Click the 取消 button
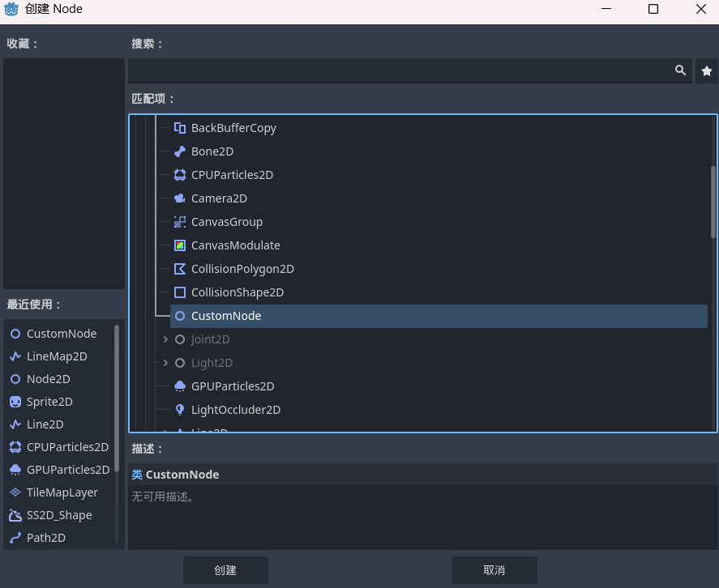 [x=494, y=570]
